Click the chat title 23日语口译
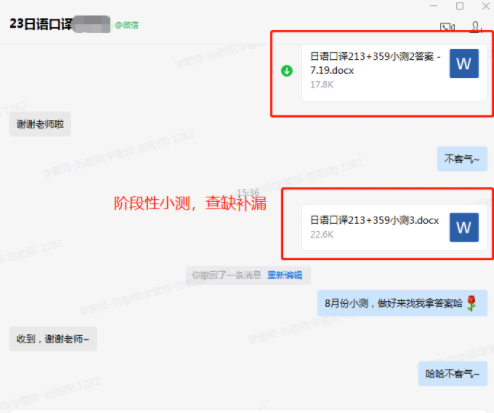The width and height of the screenshot is (494, 413). click(x=41, y=24)
